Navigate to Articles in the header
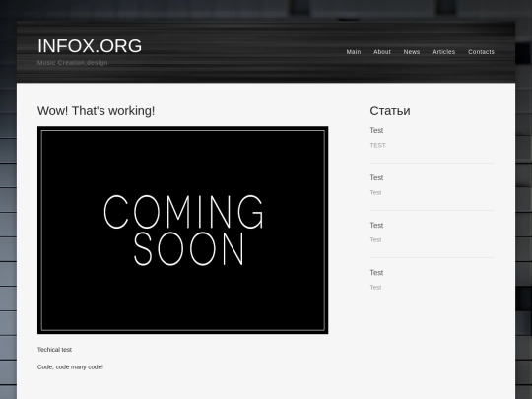This screenshot has width=532, height=399. coord(443,52)
